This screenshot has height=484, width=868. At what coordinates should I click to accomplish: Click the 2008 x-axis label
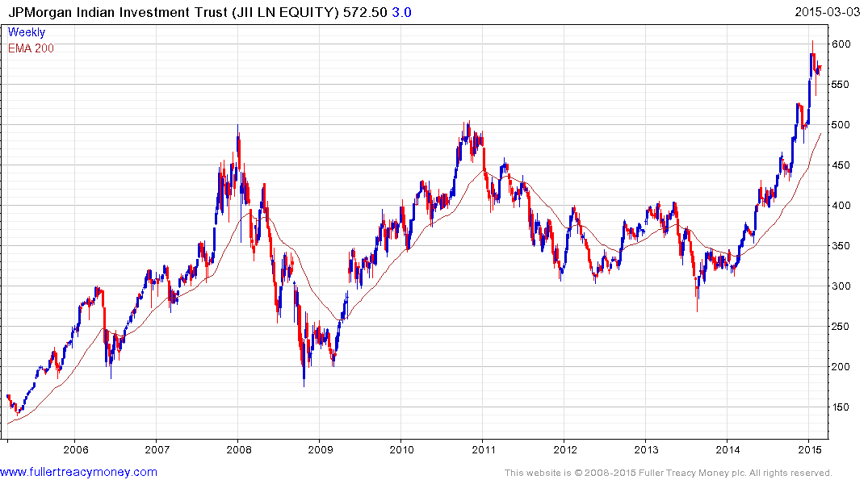(x=238, y=449)
